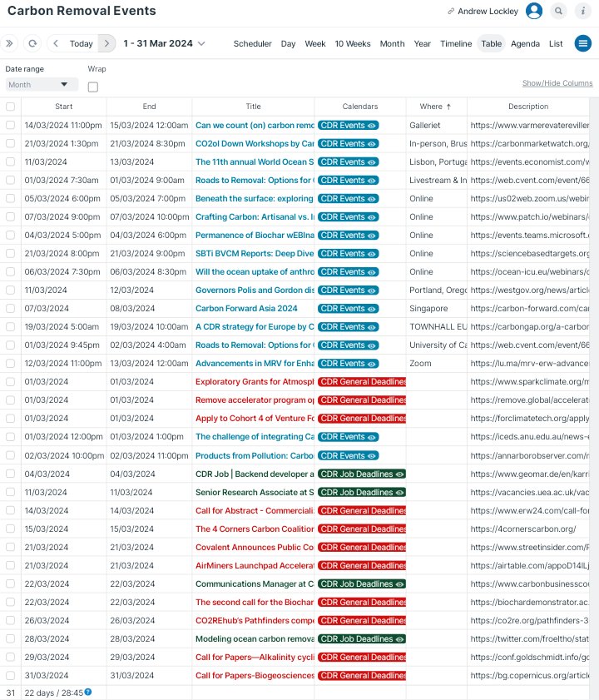The height and width of the screenshot is (700, 599).
Task: Select row checkbox for Exploratory Grants row
Action: click(10, 381)
